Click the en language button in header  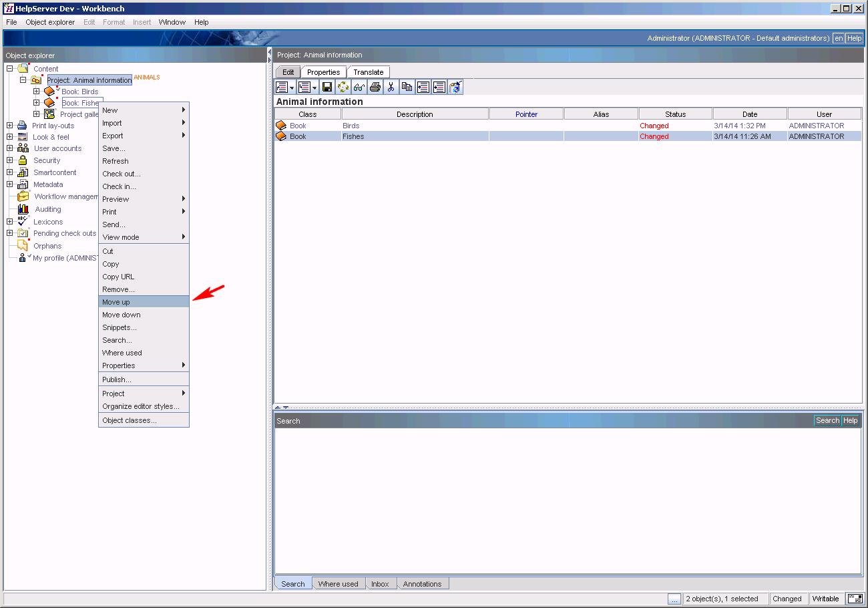838,39
